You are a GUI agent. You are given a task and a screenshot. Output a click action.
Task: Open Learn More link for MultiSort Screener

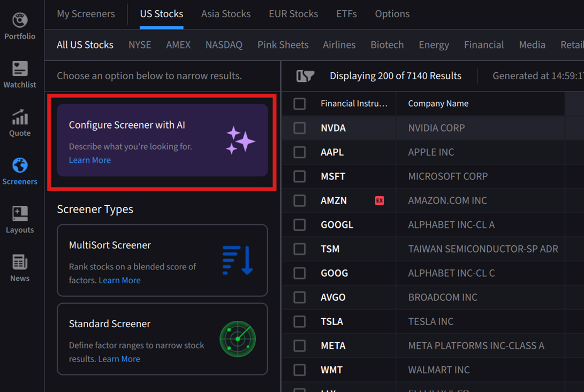(119, 280)
